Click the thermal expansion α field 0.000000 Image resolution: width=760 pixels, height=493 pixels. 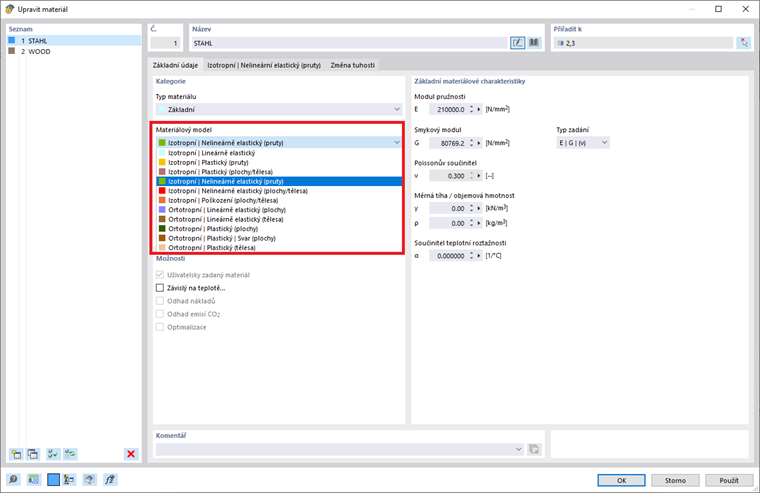coord(448,256)
